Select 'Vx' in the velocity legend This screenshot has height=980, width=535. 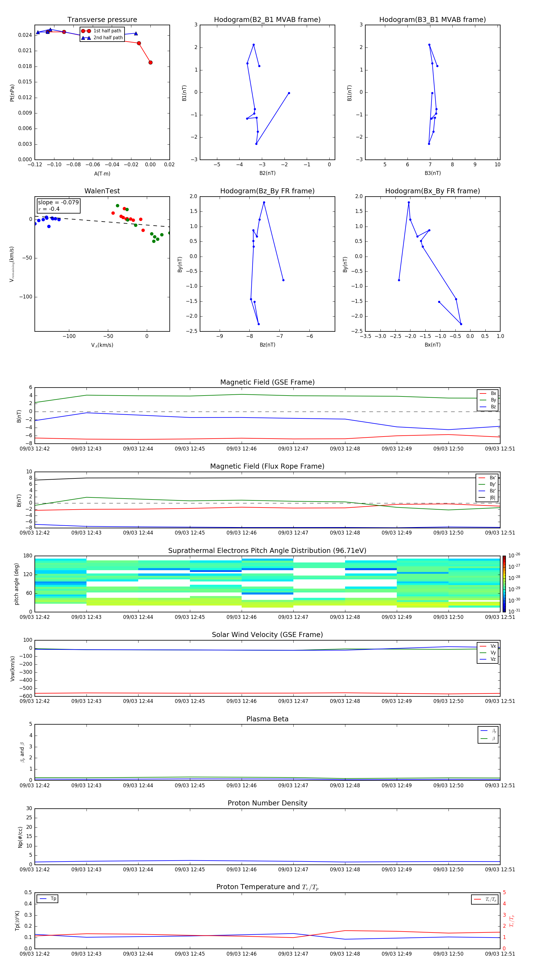pyautogui.click(x=488, y=646)
